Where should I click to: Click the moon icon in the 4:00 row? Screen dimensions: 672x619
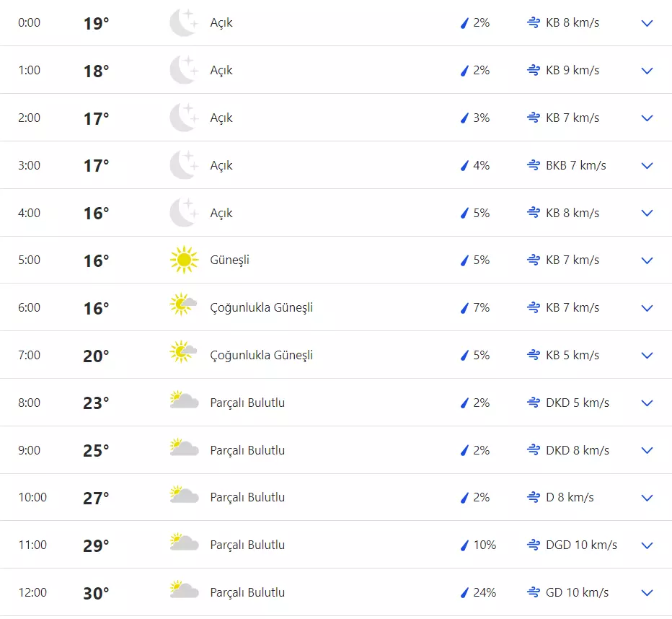pos(183,213)
